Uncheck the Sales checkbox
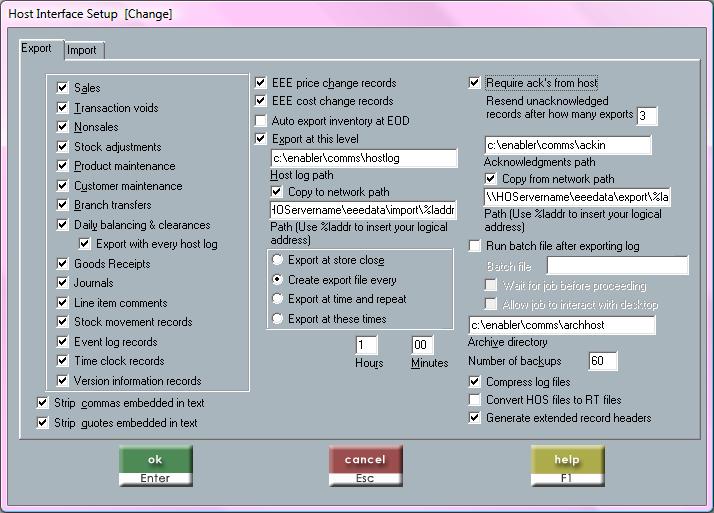The width and height of the screenshot is (714, 513). pos(62,87)
